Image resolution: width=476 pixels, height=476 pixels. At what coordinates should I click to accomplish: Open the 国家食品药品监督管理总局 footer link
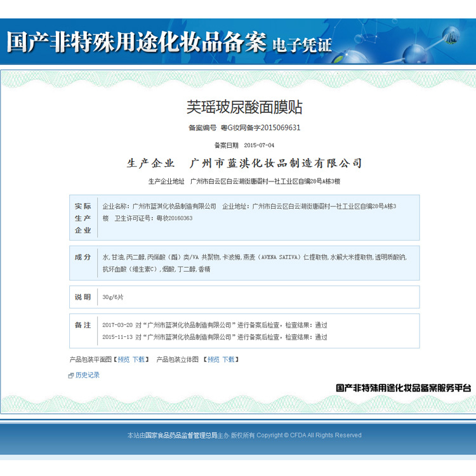click(x=181, y=435)
